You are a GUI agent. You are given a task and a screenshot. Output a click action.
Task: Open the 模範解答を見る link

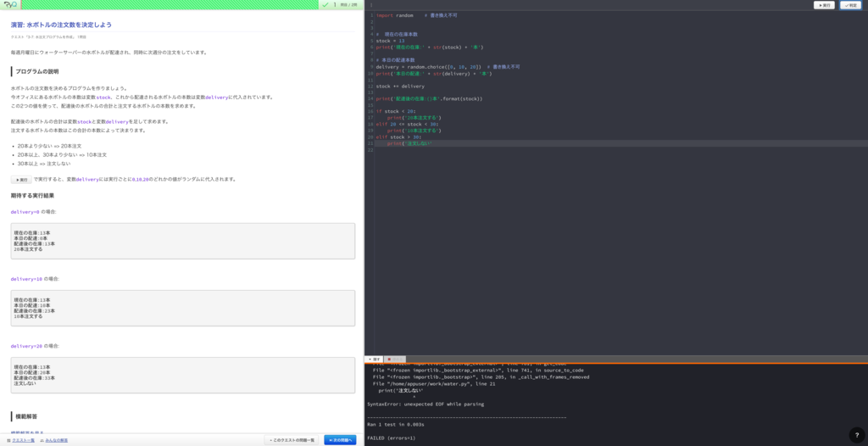click(27, 432)
